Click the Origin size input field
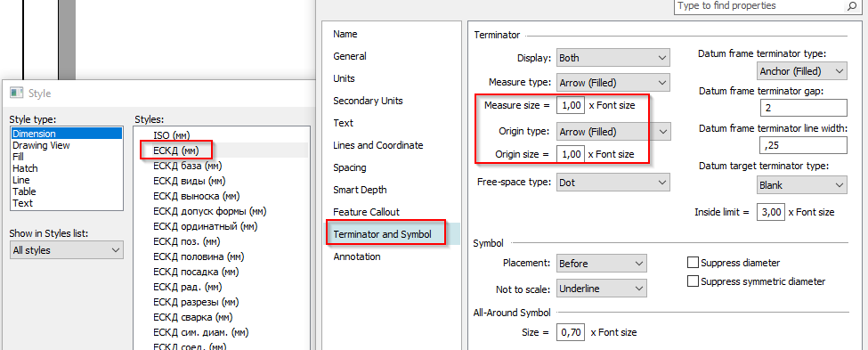This screenshot has width=868, height=350. [571, 154]
